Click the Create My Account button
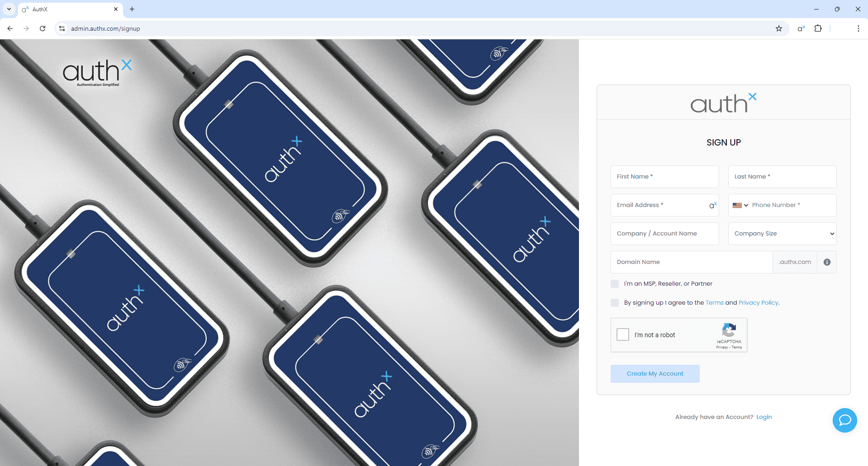The width and height of the screenshot is (868, 466). (655, 374)
